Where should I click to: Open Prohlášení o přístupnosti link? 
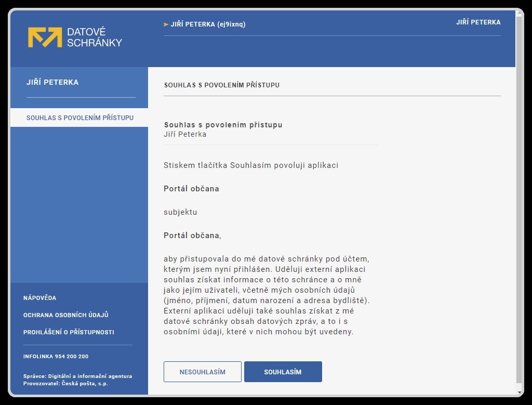[69, 332]
